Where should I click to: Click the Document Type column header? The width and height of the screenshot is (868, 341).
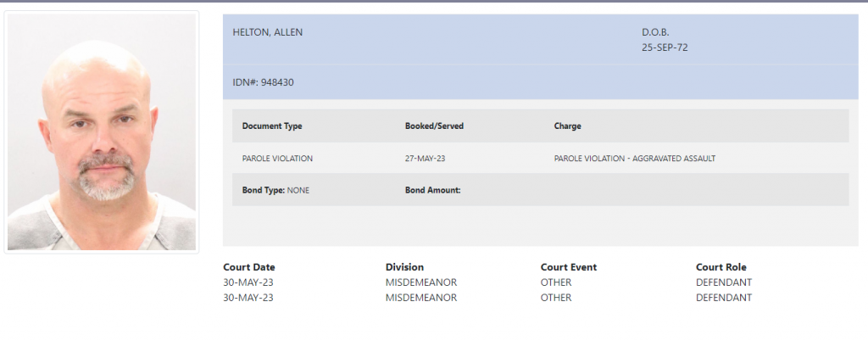pyautogui.click(x=272, y=126)
